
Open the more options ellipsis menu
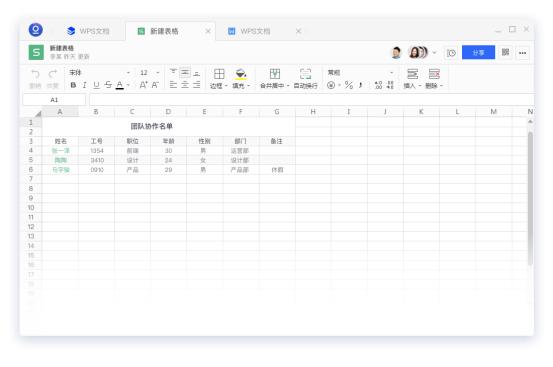click(522, 53)
